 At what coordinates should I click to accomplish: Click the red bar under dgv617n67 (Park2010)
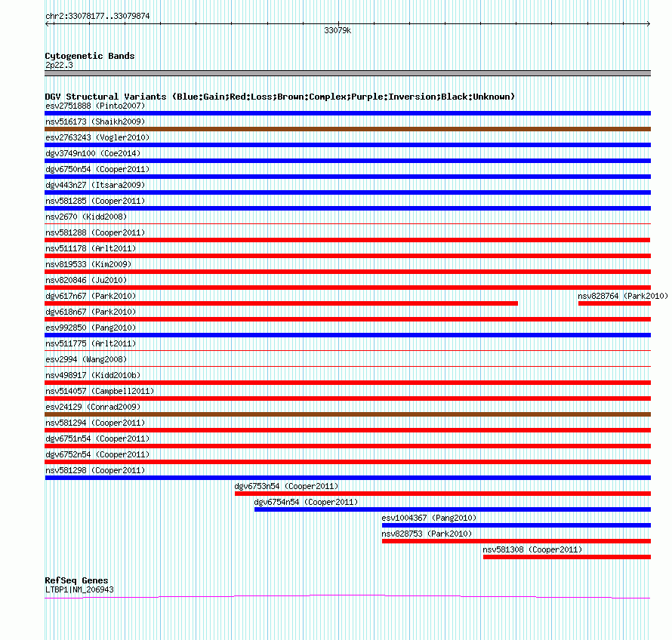coord(281,303)
